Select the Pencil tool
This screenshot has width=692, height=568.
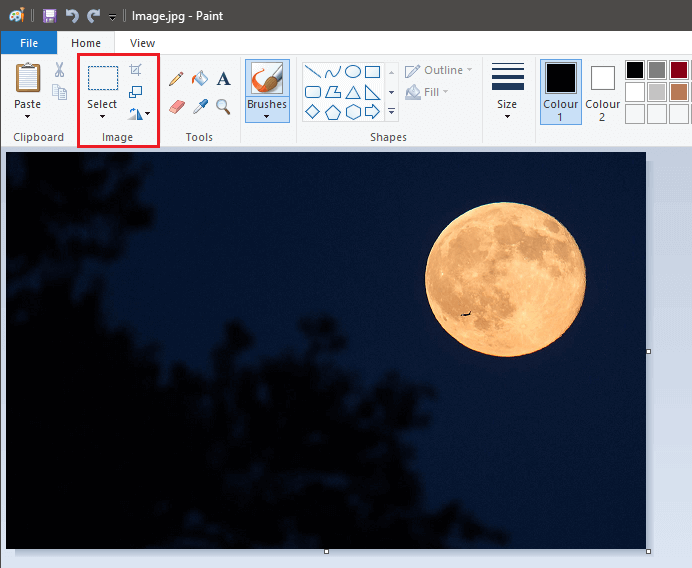tap(176, 78)
